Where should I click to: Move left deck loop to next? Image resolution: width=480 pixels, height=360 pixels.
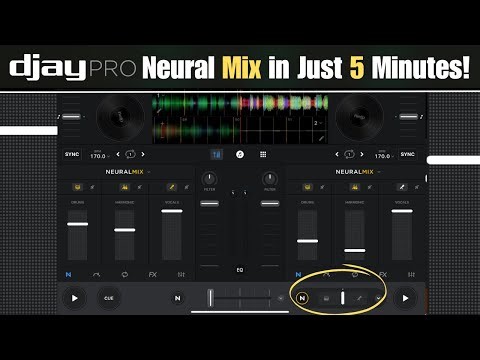tap(143, 154)
